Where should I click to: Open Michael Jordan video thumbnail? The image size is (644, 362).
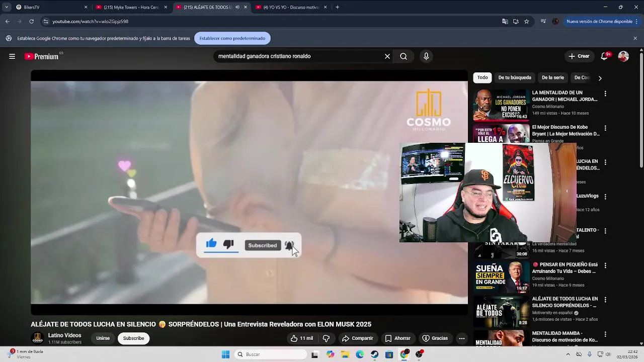[x=501, y=105]
